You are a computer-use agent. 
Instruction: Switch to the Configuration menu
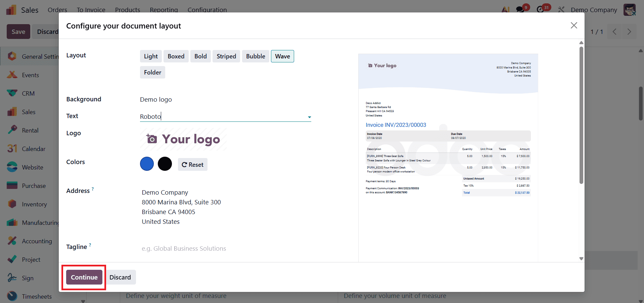tap(207, 10)
